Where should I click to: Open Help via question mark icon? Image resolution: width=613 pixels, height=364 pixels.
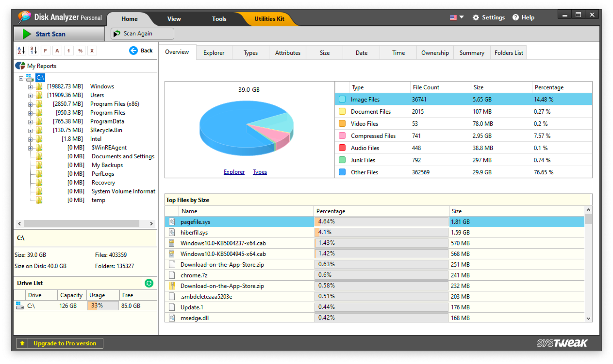point(515,18)
